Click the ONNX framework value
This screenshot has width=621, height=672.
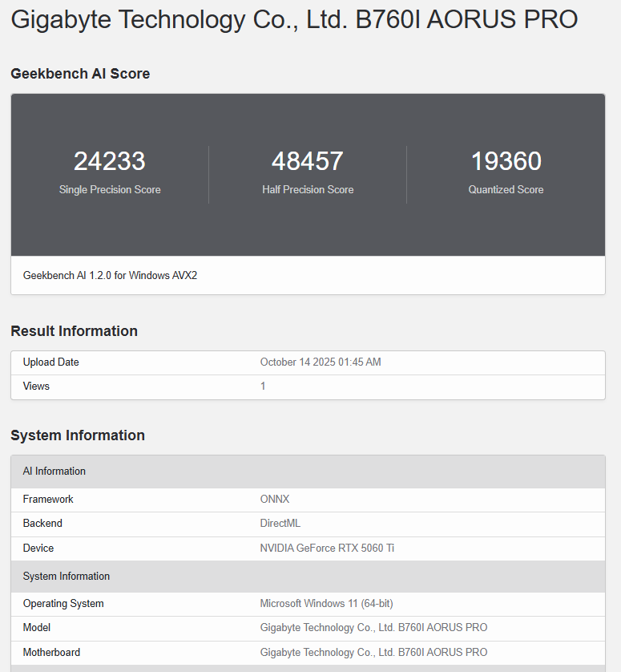click(x=275, y=500)
